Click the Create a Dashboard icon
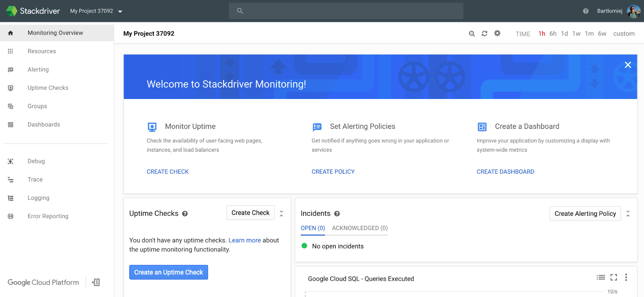Image resolution: width=644 pixels, height=297 pixels. pos(482,127)
